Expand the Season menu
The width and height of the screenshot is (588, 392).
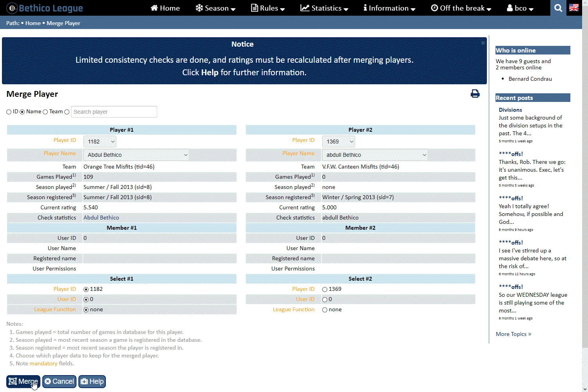coord(215,8)
